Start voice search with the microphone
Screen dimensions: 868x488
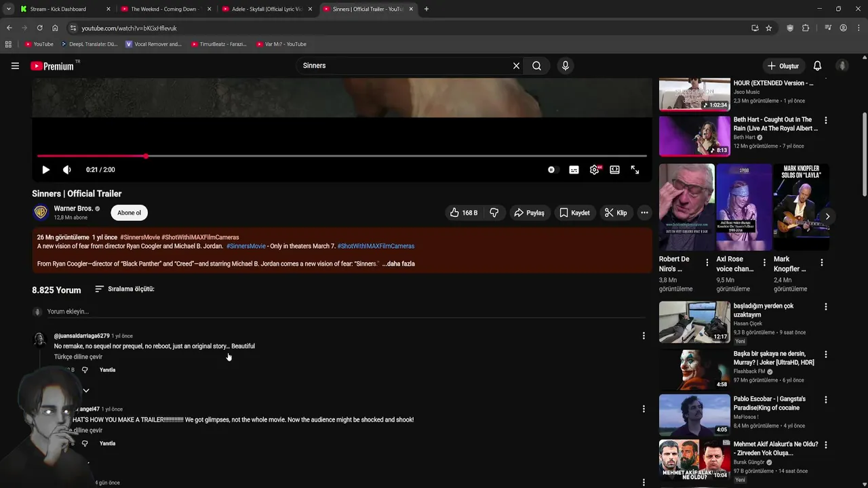pos(566,66)
